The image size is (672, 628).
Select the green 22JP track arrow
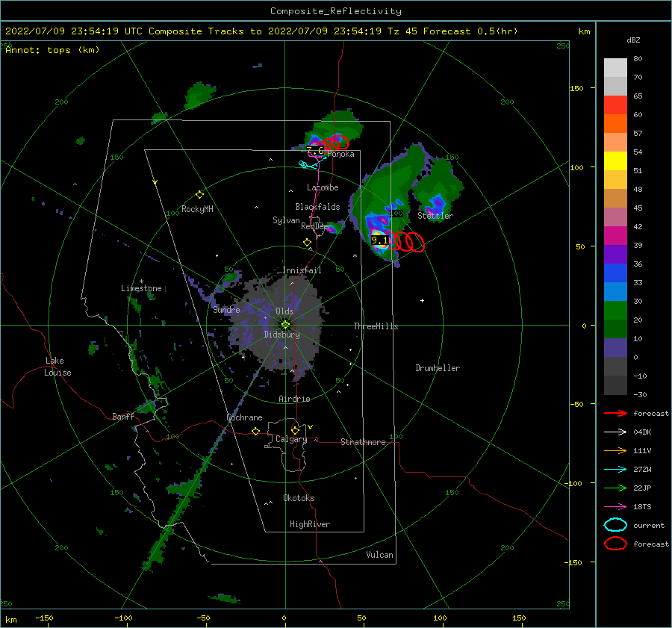point(615,488)
